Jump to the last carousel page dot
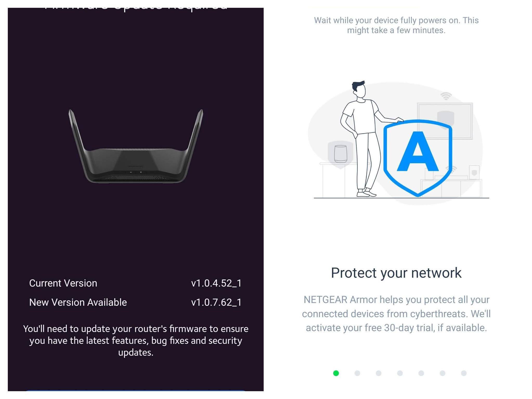 tap(464, 373)
